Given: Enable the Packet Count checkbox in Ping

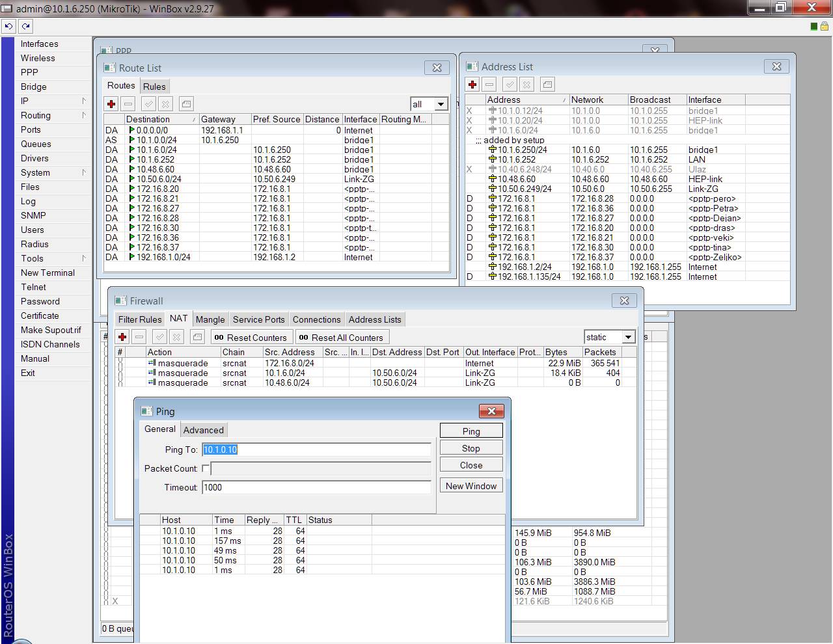Looking at the screenshot, I should coord(206,468).
